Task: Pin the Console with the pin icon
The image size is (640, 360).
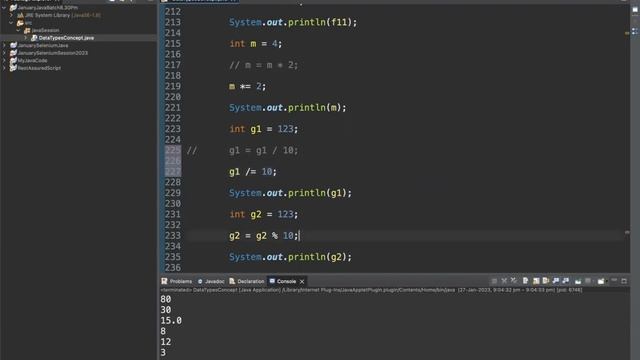Action: (x=578, y=281)
